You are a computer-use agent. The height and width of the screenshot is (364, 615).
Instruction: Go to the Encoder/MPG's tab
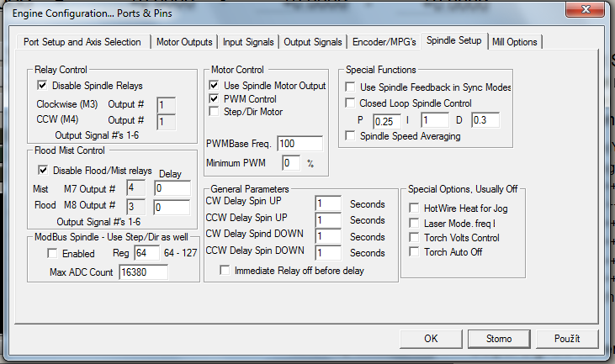[384, 42]
